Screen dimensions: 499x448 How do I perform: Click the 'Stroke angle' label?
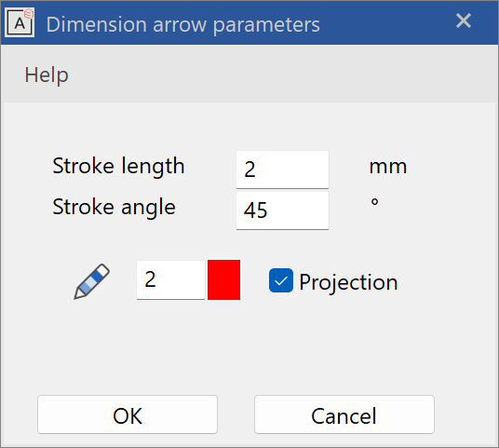click(x=114, y=208)
